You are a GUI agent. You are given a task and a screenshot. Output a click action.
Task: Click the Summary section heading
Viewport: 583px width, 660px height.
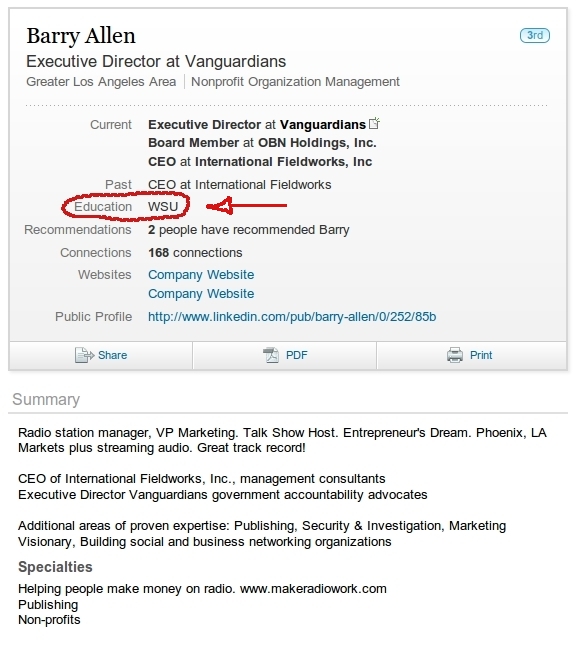[x=46, y=399]
